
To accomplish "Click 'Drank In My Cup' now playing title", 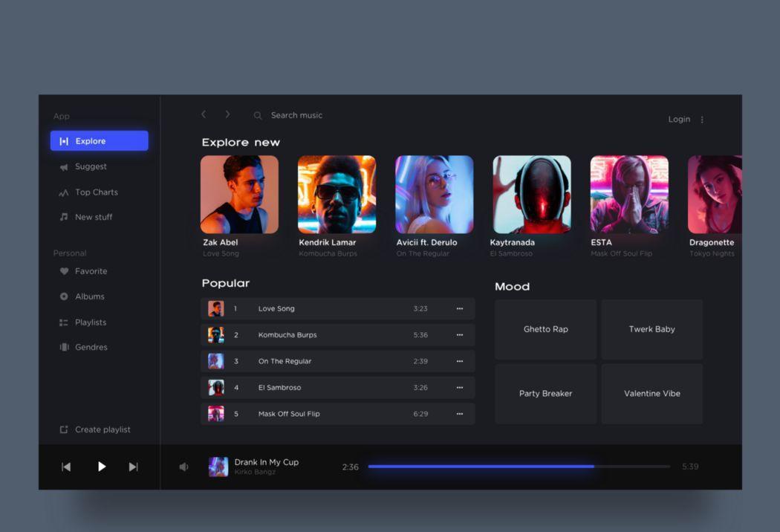I will point(267,462).
